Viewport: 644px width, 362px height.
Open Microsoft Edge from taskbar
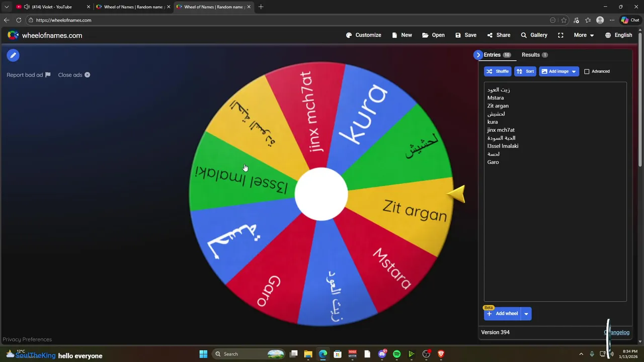pyautogui.click(x=323, y=354)
